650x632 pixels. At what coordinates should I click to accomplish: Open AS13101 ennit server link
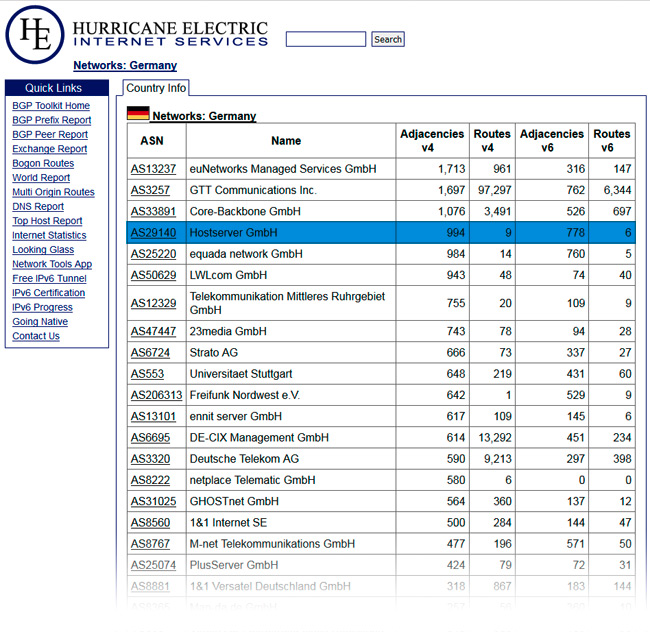click(x=153, y=416)
